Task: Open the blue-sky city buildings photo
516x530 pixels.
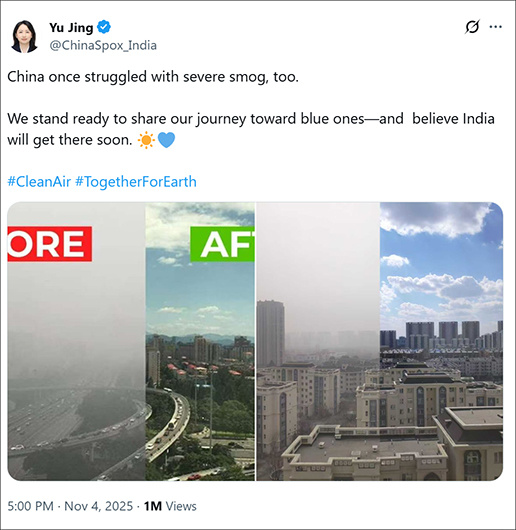Action: (x=441, y=341)
